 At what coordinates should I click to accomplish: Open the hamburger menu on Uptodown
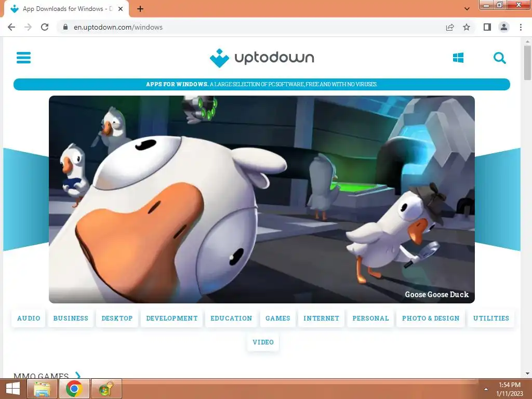pos(23,58)
